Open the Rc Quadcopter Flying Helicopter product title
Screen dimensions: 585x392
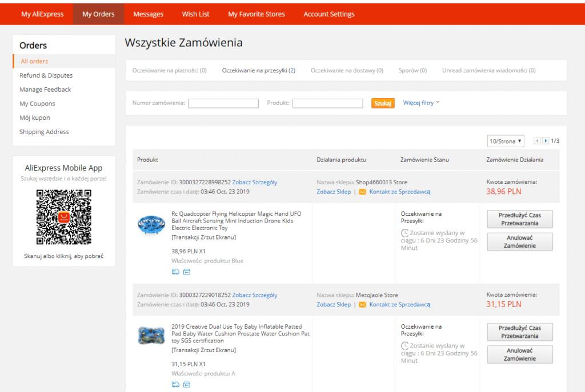[236, 221]
